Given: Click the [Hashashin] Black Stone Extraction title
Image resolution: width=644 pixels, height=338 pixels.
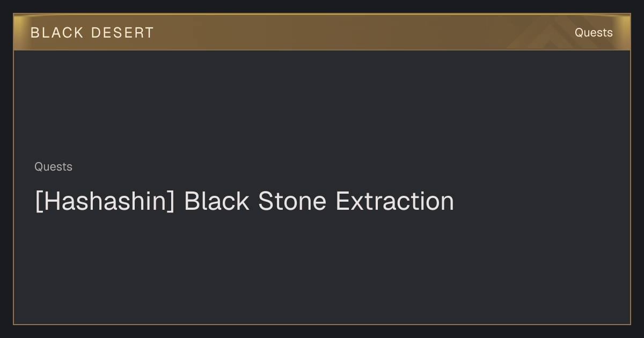Looking at the screenshot, I should pyautogui.click(x=244, y=202).
